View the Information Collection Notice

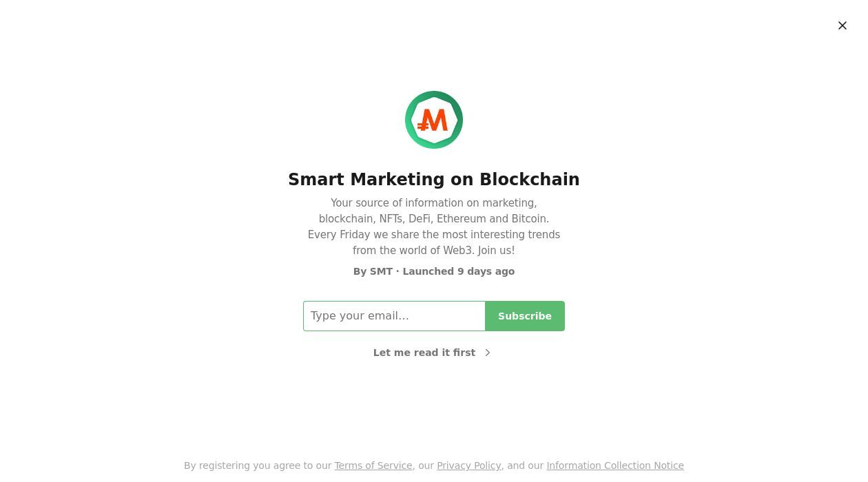pyautogui.click(x=614, y=465)
